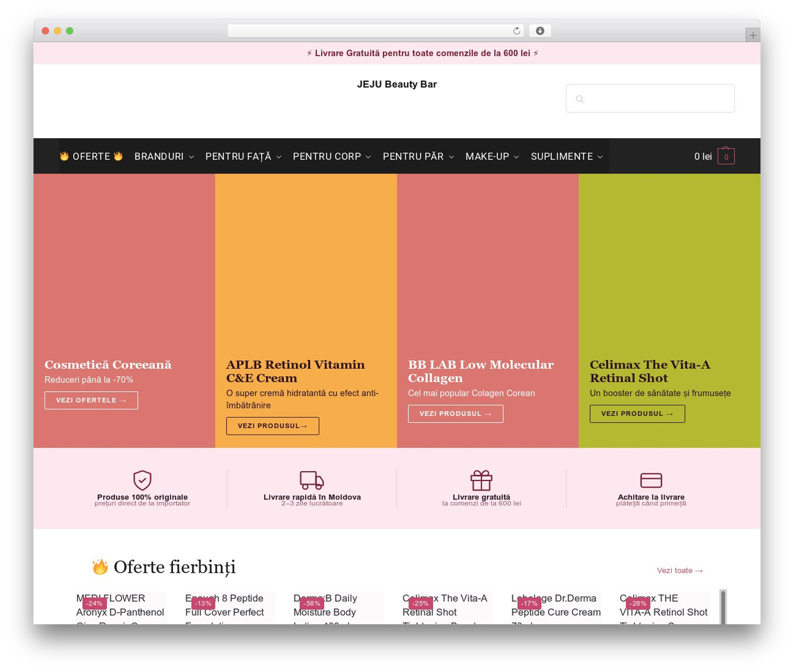Select SUPLIMENTE in navigation

coord(562,156)
